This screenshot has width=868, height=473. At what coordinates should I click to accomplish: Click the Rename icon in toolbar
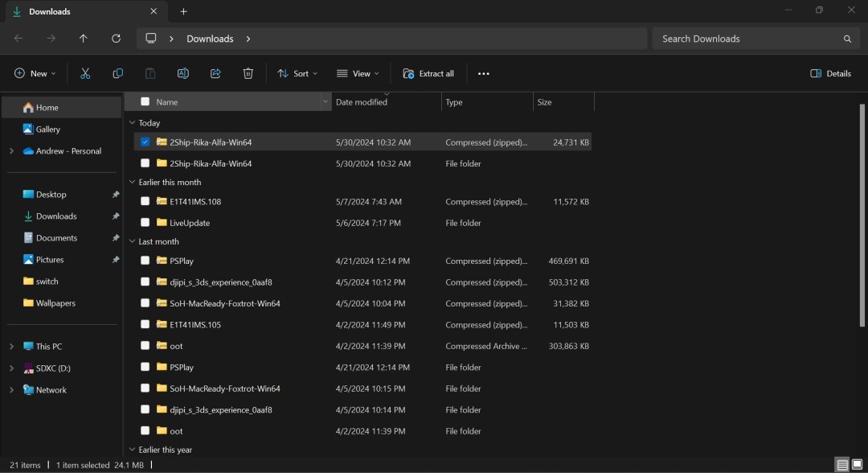(x=182, y=73)
